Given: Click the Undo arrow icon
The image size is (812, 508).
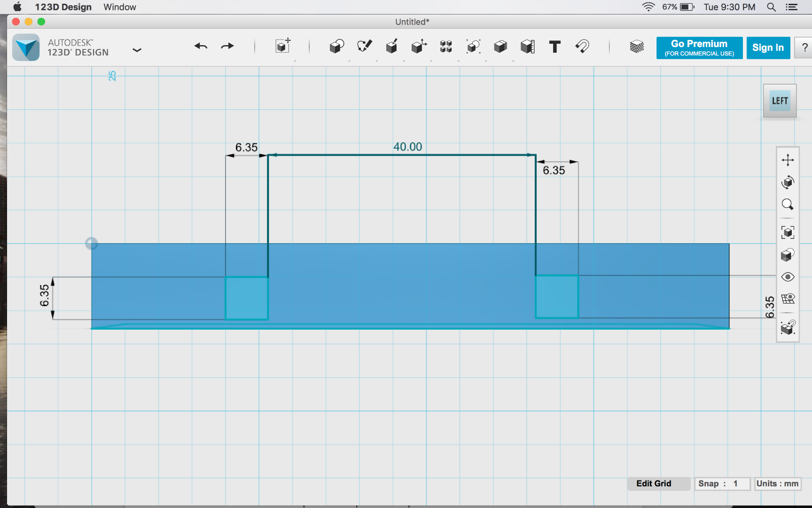Looking at the screenshot, I should [201, 46].
